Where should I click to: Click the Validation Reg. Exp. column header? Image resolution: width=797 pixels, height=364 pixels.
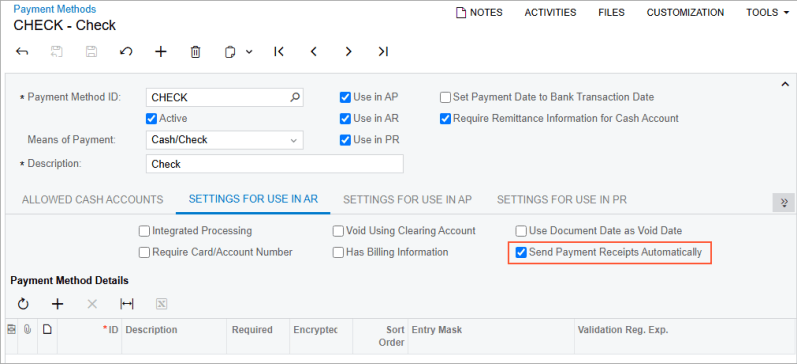(x=623, y=330)
